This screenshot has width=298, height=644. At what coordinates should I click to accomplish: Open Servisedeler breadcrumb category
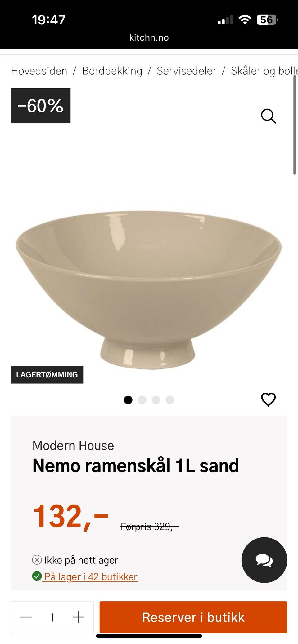(x=187, y=71)
